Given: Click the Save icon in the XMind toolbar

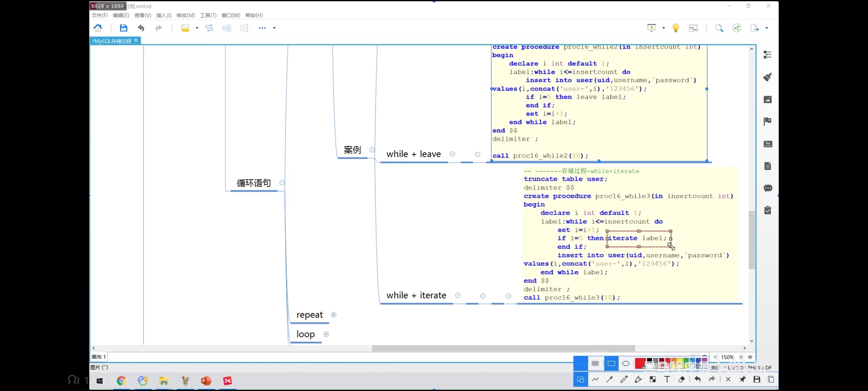Looking at the screenshot, I should [123, 28].
